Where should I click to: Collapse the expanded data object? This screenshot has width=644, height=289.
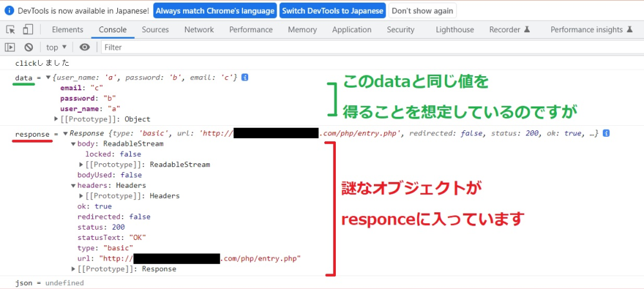pos(48,77)
